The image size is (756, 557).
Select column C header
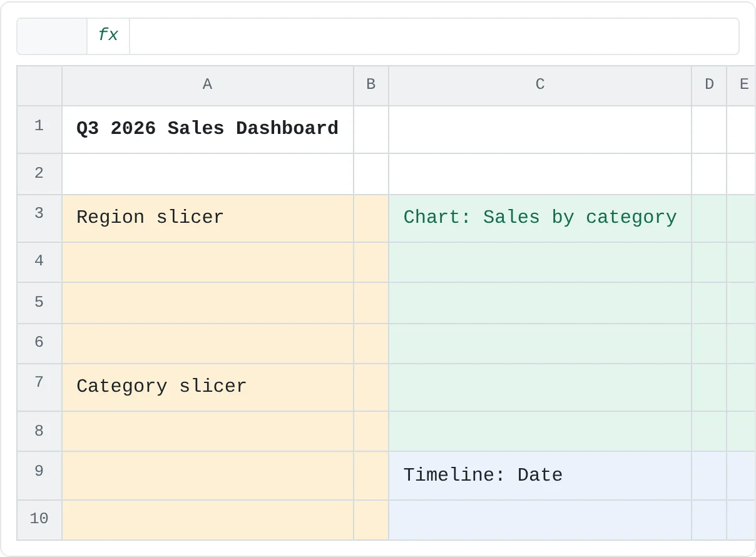540,85
